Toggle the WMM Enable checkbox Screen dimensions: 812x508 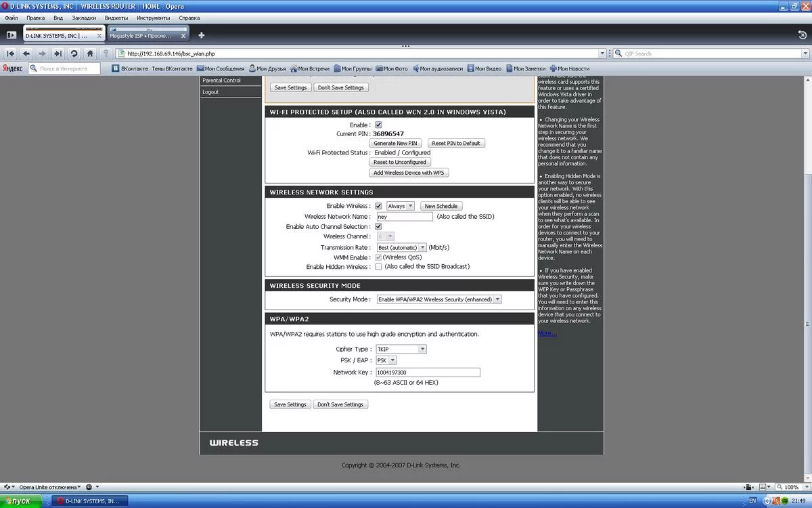(x=378, y=257)
